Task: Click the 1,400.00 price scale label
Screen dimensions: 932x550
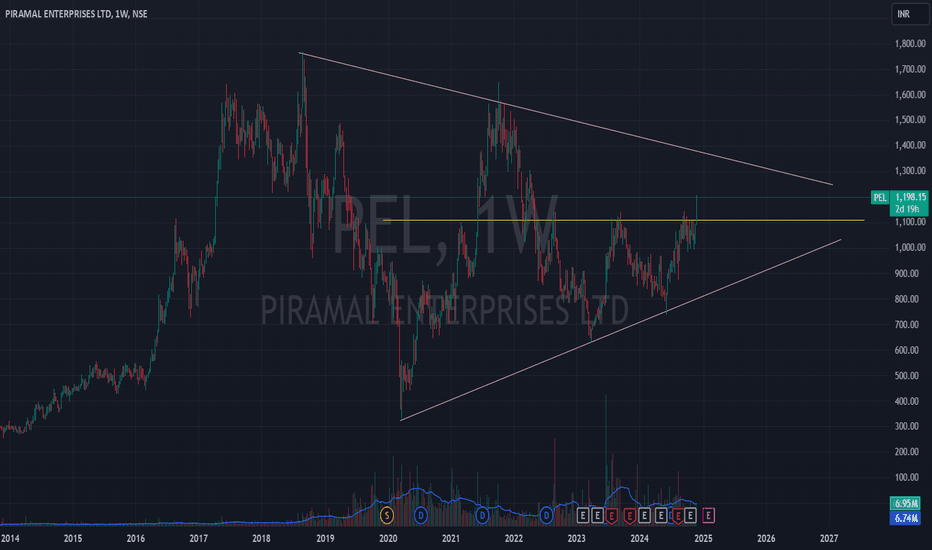Action: (910, 145)
